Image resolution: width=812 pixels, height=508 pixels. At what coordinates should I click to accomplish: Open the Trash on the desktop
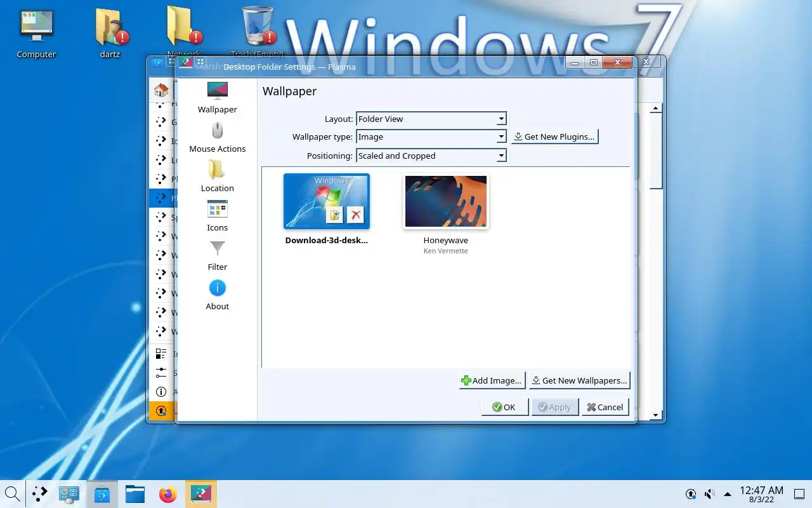(x=258, y=30)
